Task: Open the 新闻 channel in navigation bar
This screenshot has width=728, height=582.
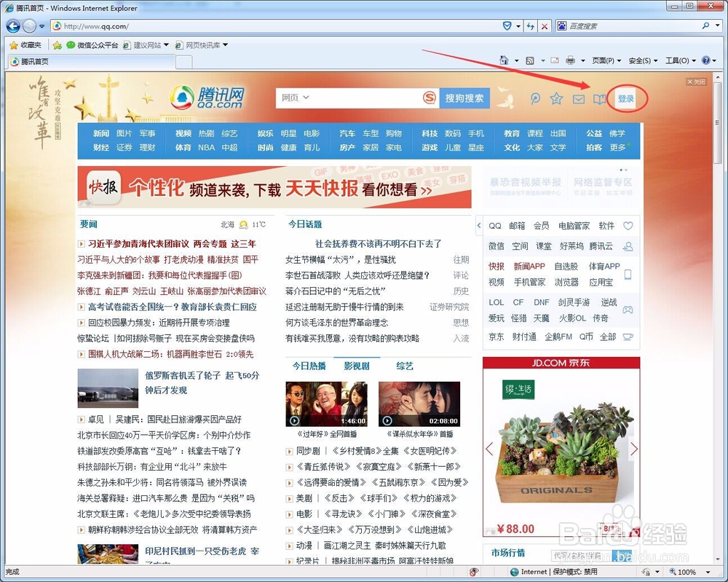Action: [100, 133]
